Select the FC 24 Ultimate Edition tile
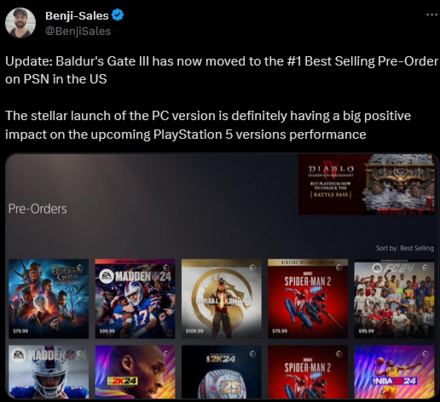The height and width of the screenshot is (402, 440). [394, 299]
